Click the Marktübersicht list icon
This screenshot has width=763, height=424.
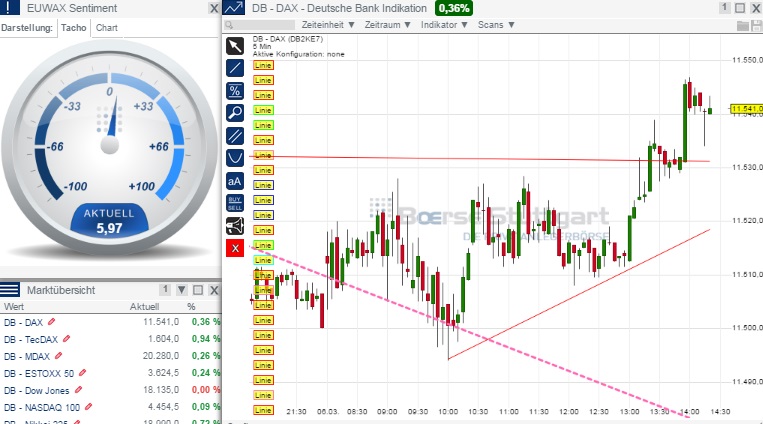[x=10, y=290]
